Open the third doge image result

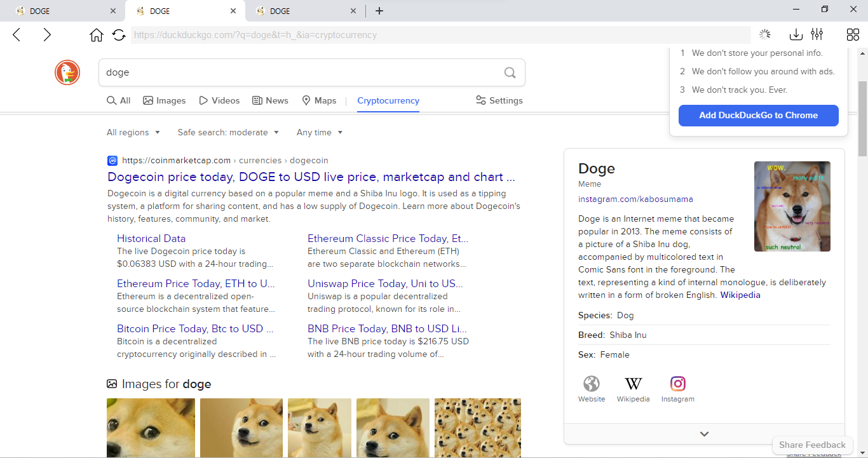(x=320, y=428)
